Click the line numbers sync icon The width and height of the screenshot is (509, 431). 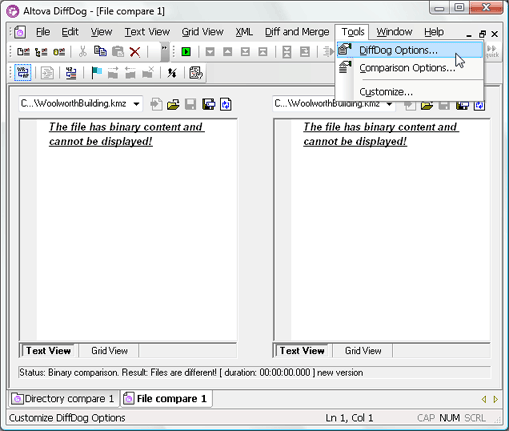point(71,73)
